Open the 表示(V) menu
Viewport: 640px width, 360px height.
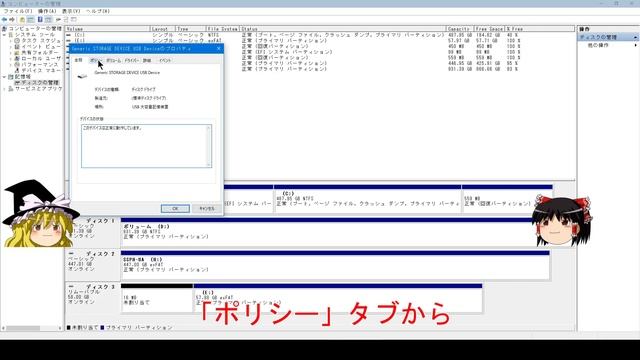click(71, 11)
